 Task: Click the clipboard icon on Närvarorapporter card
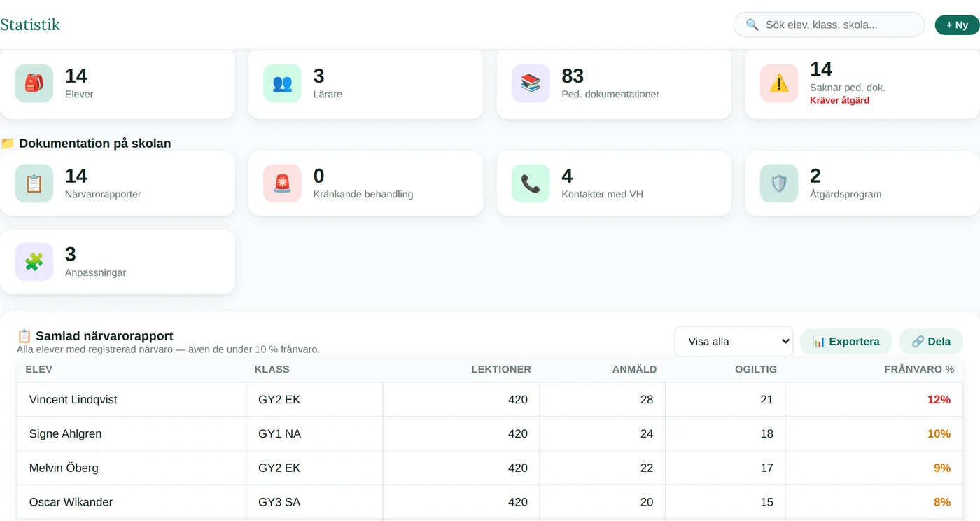(34, 183)
